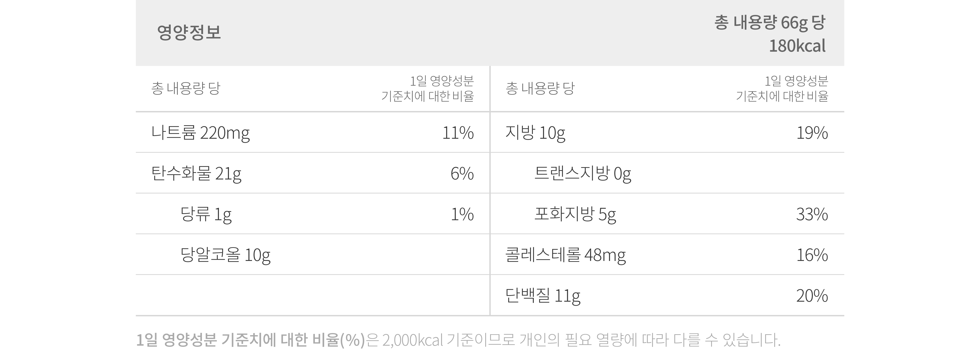Select the 20% protein percentage
Image resolution: width=980 pixels, height=351 pixels.
click(x=812, y=296)
